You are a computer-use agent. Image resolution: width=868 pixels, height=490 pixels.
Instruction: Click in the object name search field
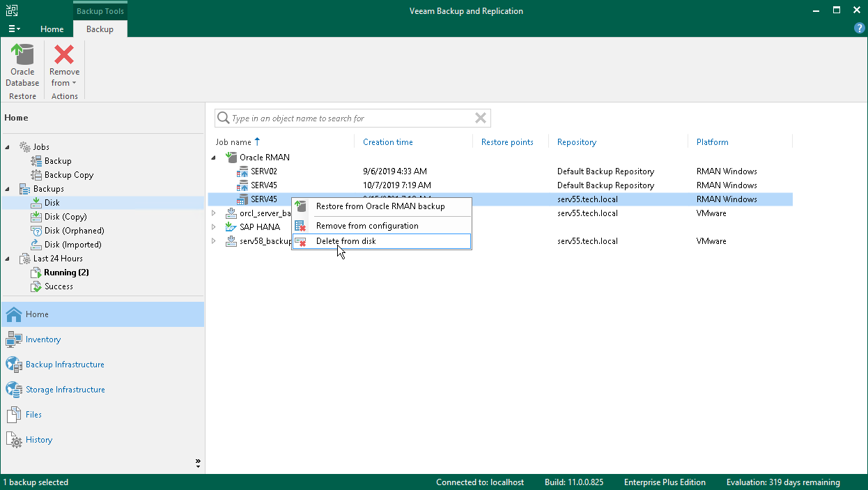[x=352, y=118]
